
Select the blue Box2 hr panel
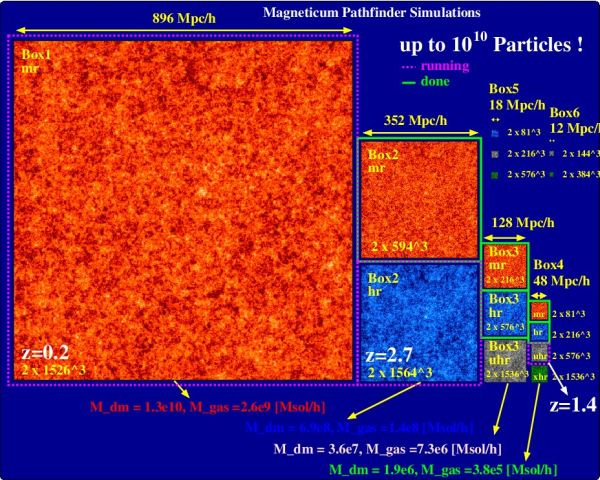pos(419,322)
